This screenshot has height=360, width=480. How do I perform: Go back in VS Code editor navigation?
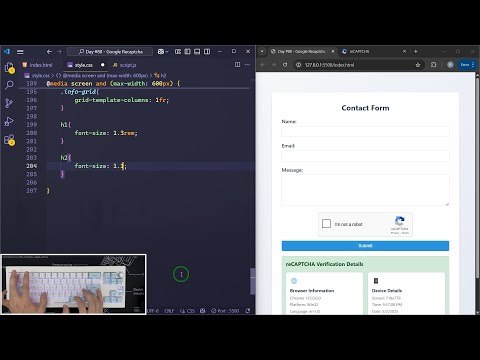[49, 52]
